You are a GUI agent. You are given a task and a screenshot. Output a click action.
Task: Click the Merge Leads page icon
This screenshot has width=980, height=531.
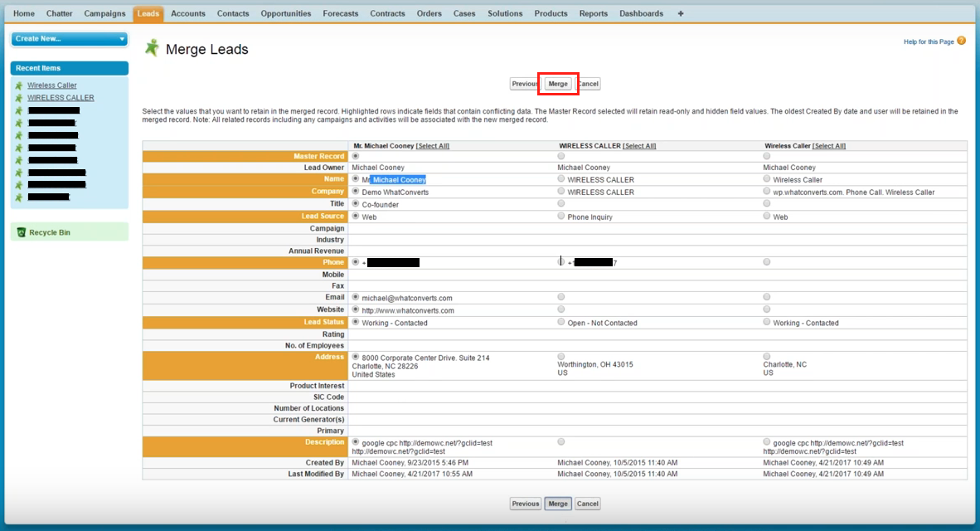pos(152,48)
